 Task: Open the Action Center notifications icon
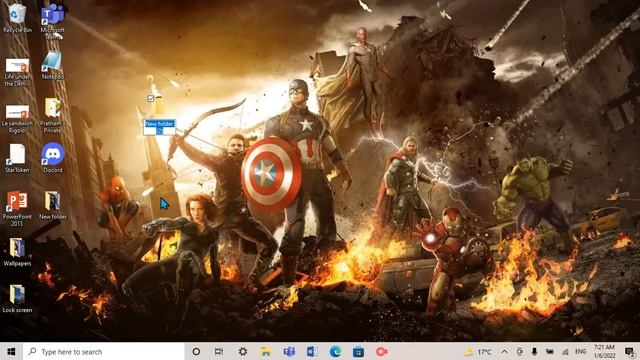(x=630, y=351)
